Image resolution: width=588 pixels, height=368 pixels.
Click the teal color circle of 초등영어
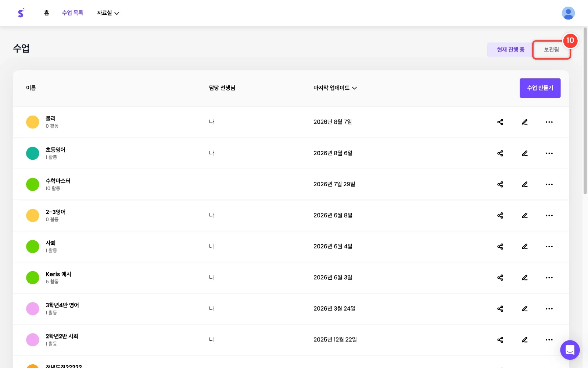33,153
